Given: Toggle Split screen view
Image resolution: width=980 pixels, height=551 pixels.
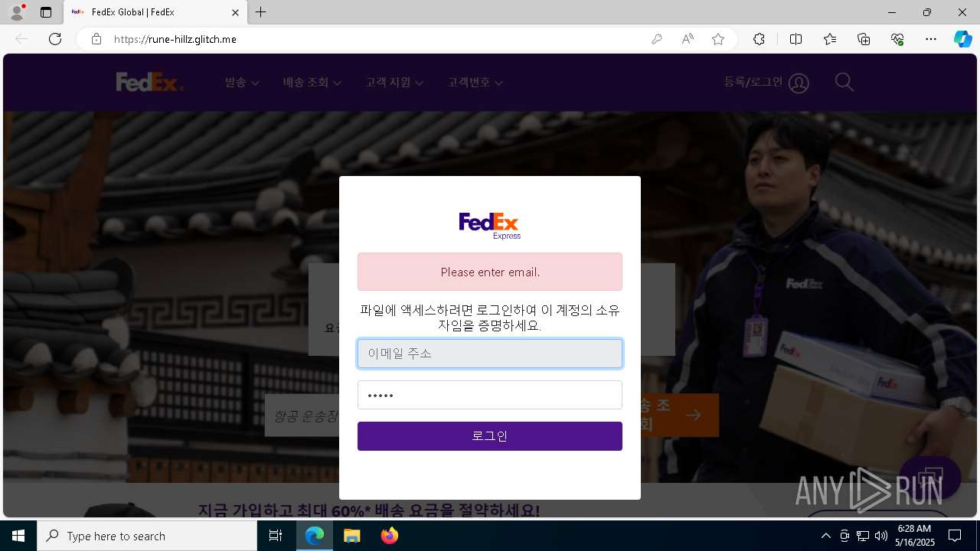Looking at the screenshot, I should (x=795, y=39).
